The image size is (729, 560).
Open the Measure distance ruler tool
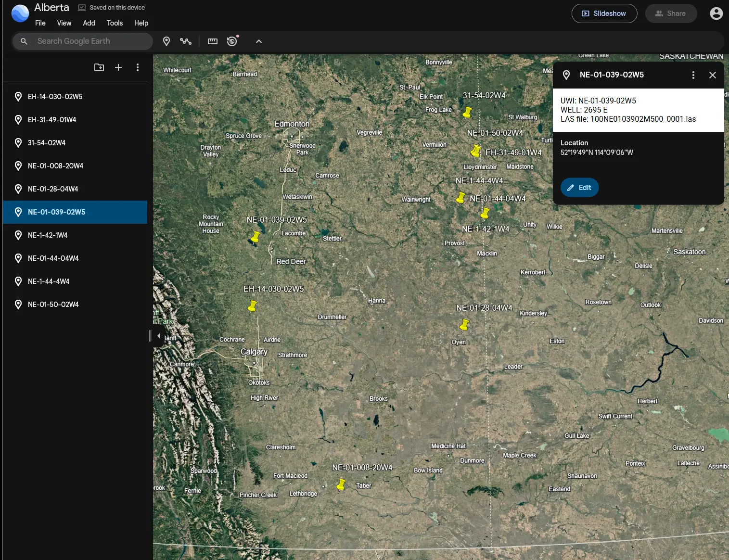[213, 41]
